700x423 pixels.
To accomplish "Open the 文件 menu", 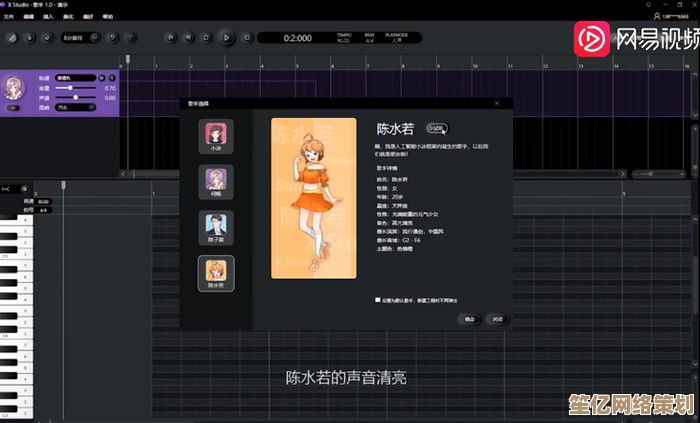I will click(8, 17).
